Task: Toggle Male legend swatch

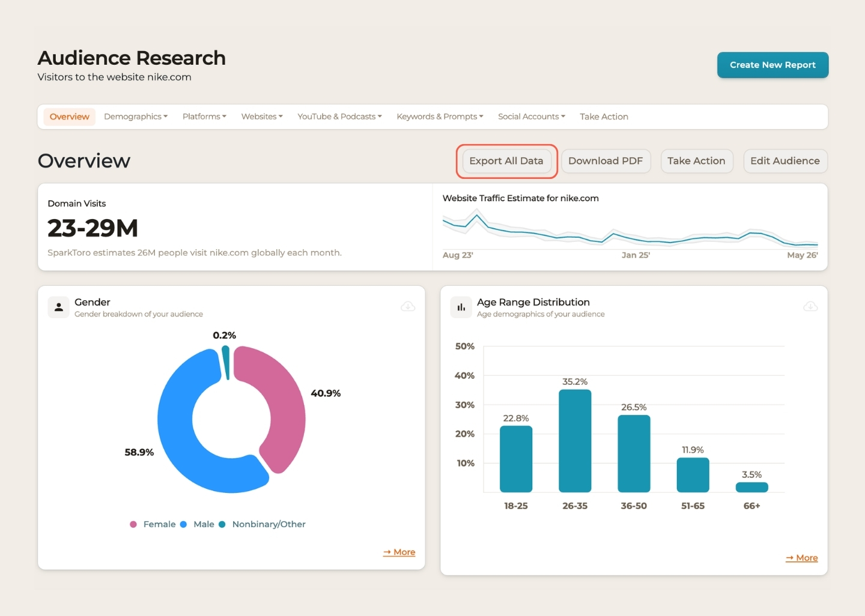Action: (x=183, y=524)
